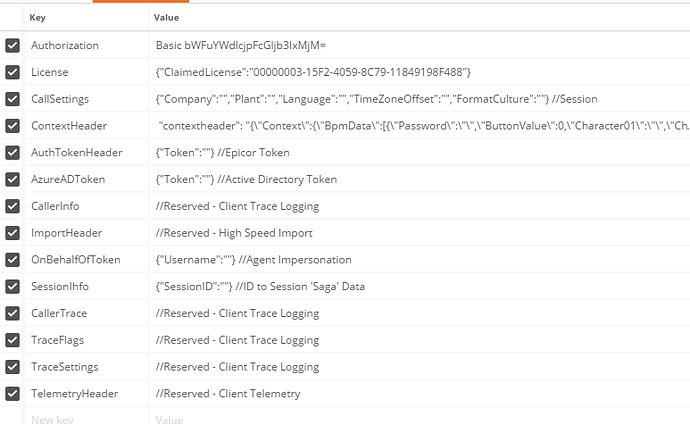
Task: Disable the AuthTokenHeader checkbox
Action: tap(12, 153)
